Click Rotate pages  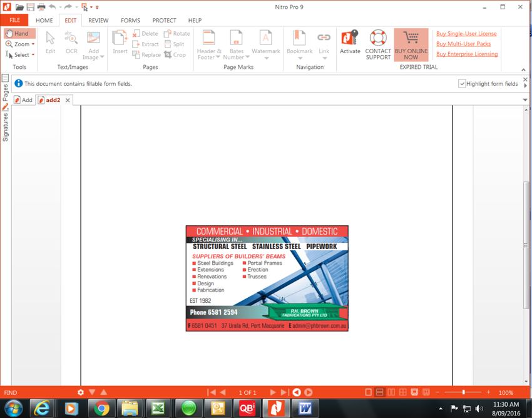pyautogui.click(x=176, y=34)
